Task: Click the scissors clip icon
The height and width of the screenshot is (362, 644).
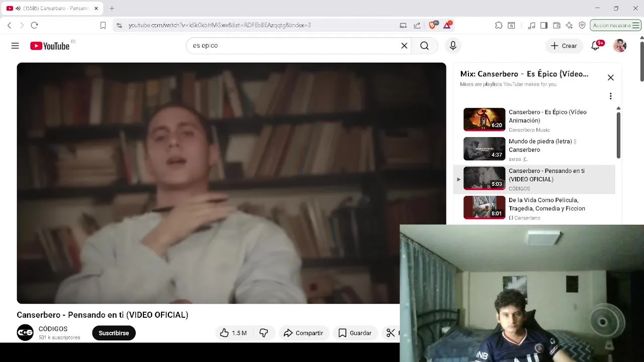Action: [390, 333]
